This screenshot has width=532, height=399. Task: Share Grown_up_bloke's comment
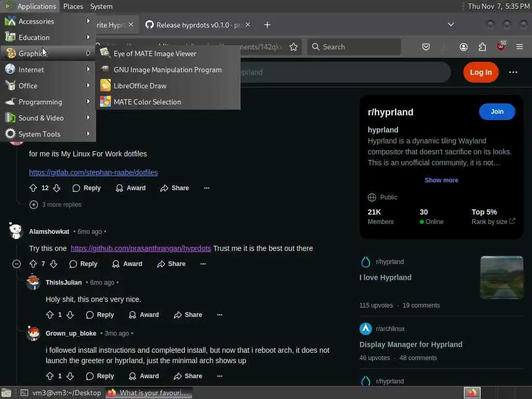coord(188,376)
